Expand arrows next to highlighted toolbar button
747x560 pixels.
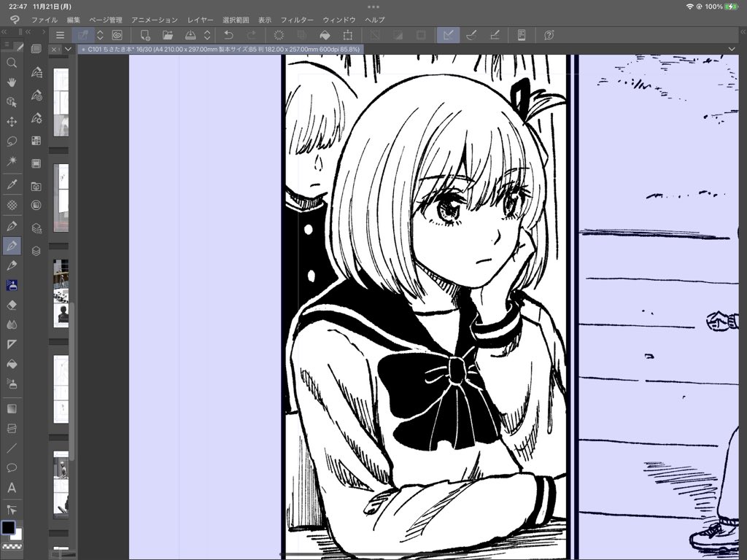[100, 35]
